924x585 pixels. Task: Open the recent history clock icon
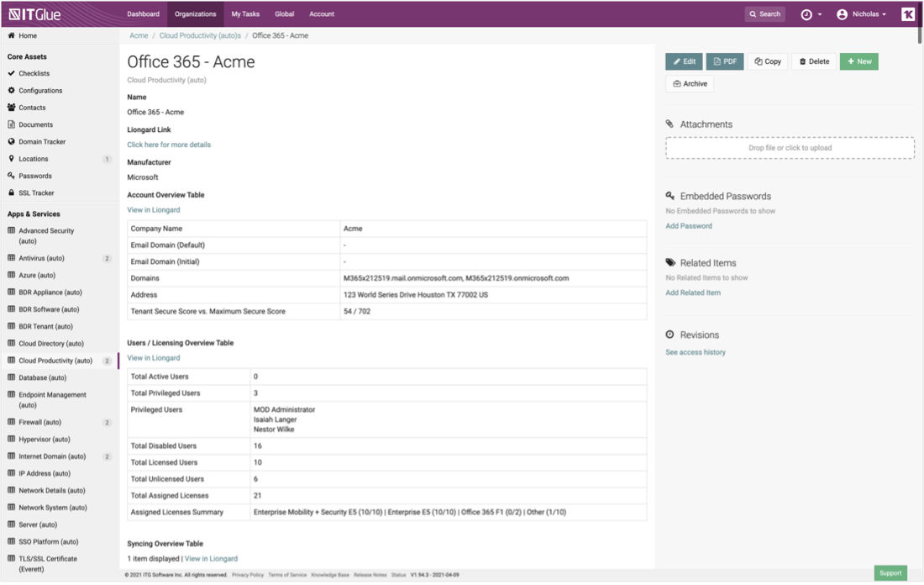click(806, 15)
